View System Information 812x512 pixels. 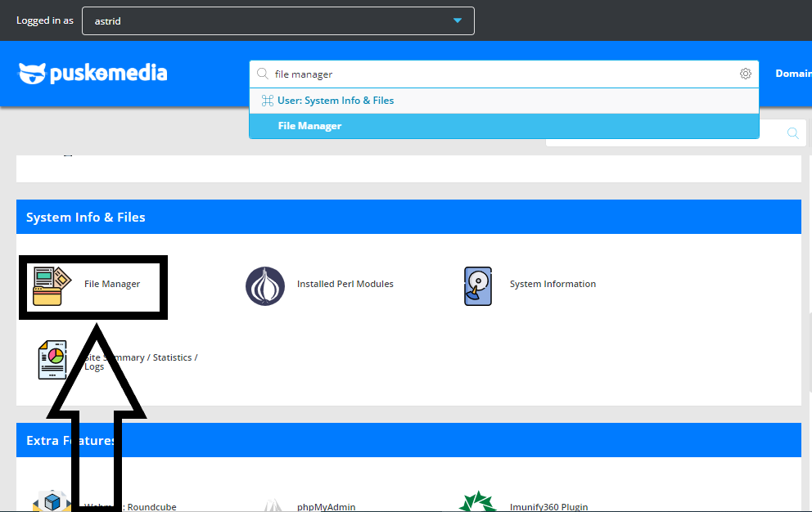tap(477, 285)
